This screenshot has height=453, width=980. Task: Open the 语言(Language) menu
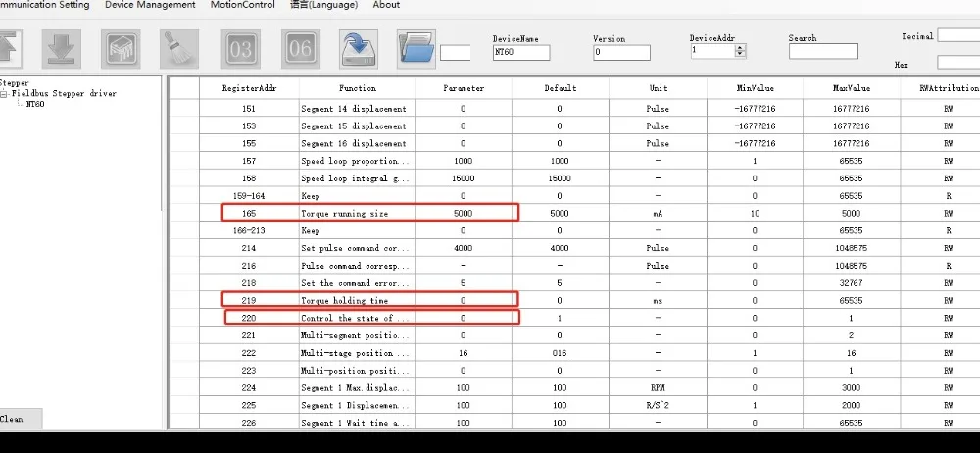pyautogui.click(x=323, y=5)
